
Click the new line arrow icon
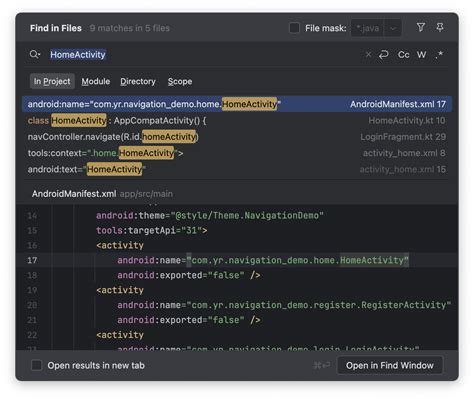click(384, 54)
